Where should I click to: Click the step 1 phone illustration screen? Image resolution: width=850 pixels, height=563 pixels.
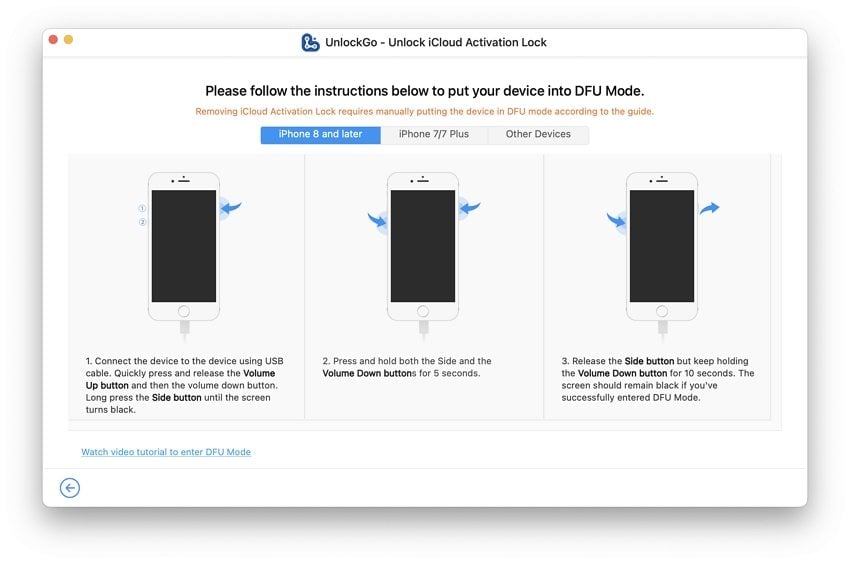click(x=183, y=245)
